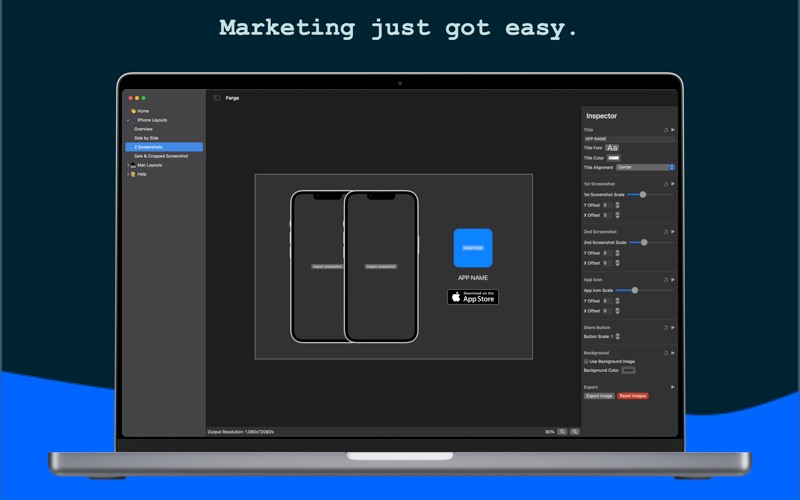Open Safe & Cropped Screenshot layout

coord(161,156)
